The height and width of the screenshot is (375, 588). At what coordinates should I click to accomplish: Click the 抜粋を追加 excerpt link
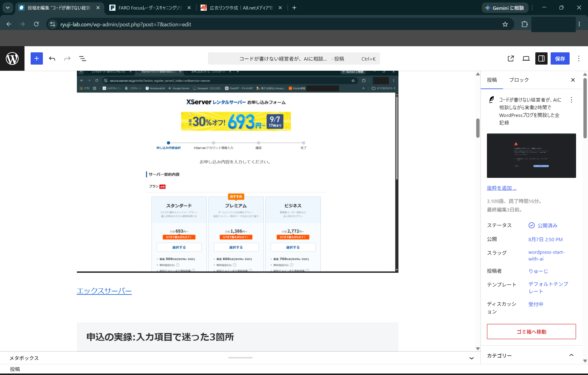(x=502, y=188)
